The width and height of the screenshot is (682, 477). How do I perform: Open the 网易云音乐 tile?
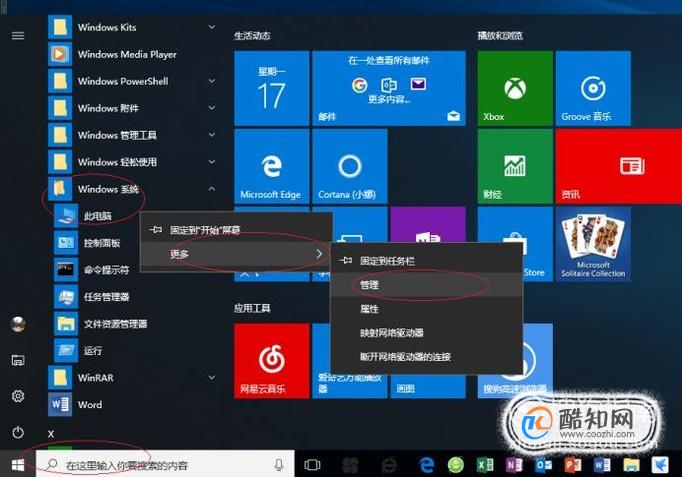[x=272, y=360]
